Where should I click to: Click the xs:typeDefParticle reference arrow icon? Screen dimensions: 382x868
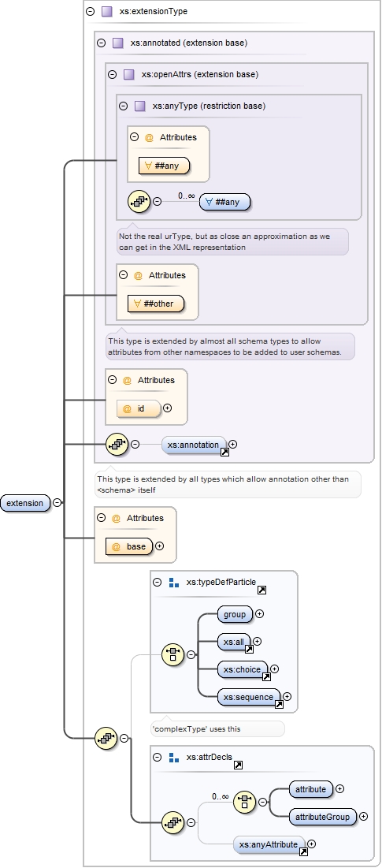(x=262, y=590)
